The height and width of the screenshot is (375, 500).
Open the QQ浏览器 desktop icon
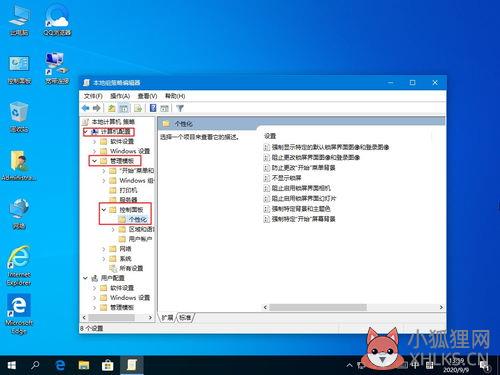pos(57,21)
